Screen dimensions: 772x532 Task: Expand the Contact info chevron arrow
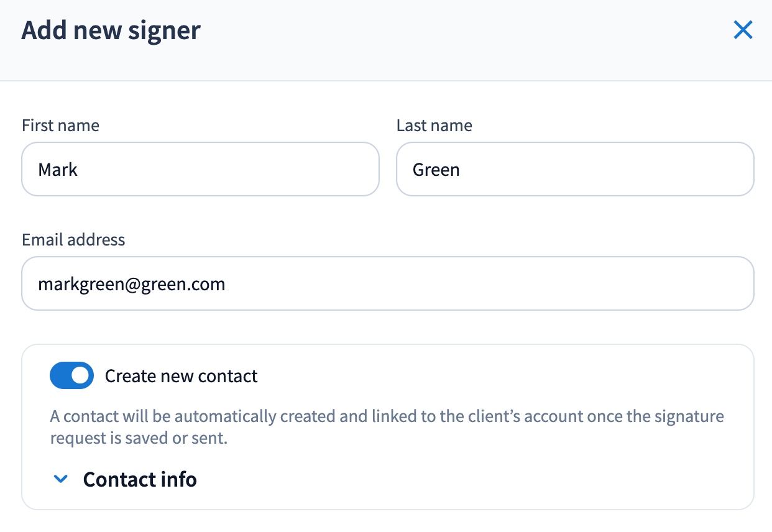(60, 479)
